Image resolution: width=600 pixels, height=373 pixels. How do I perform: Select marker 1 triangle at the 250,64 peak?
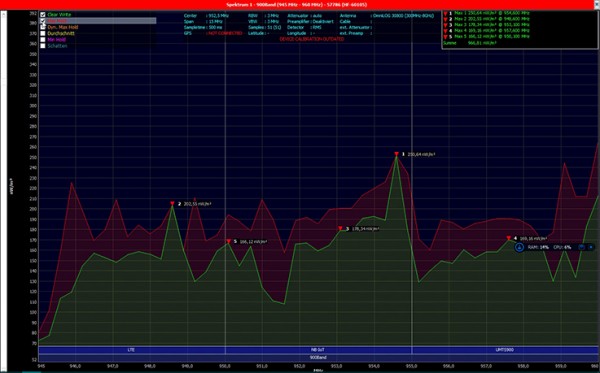396,154
